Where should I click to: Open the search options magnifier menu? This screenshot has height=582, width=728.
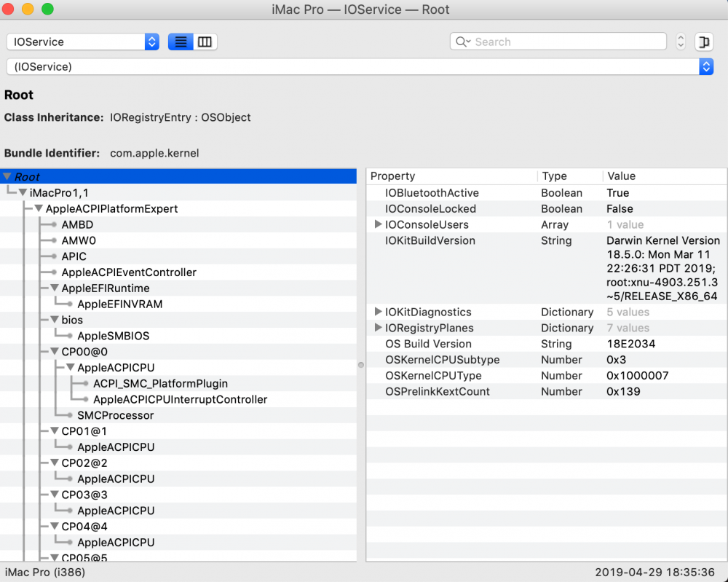(463, 42)
